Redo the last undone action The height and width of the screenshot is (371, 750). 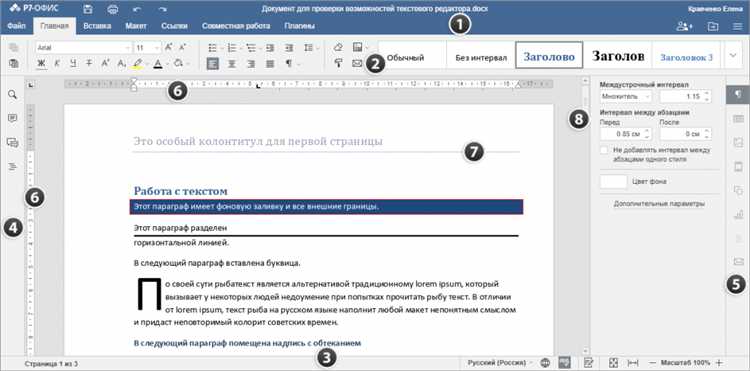163,9
